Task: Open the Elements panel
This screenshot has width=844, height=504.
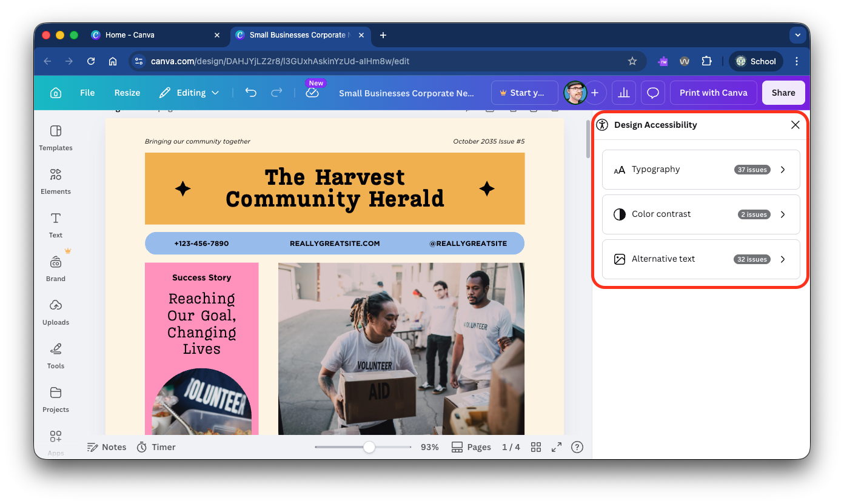Action: 56,182
